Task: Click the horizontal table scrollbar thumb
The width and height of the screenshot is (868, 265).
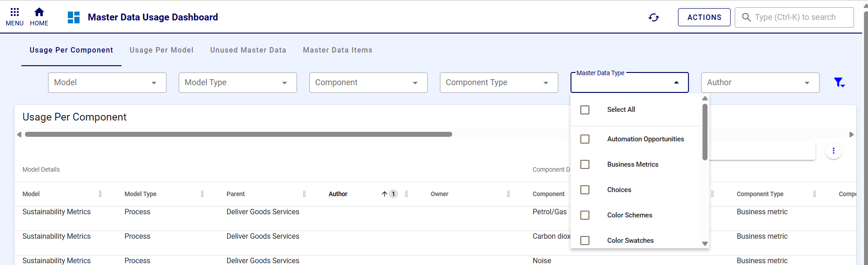Action: click(x=238, y=135)
